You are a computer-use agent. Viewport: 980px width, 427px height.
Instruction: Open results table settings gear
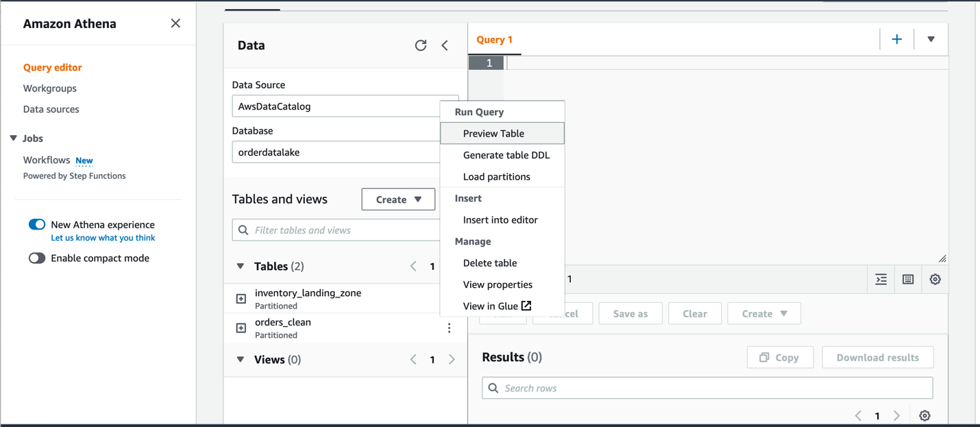(x=924, y=416)
